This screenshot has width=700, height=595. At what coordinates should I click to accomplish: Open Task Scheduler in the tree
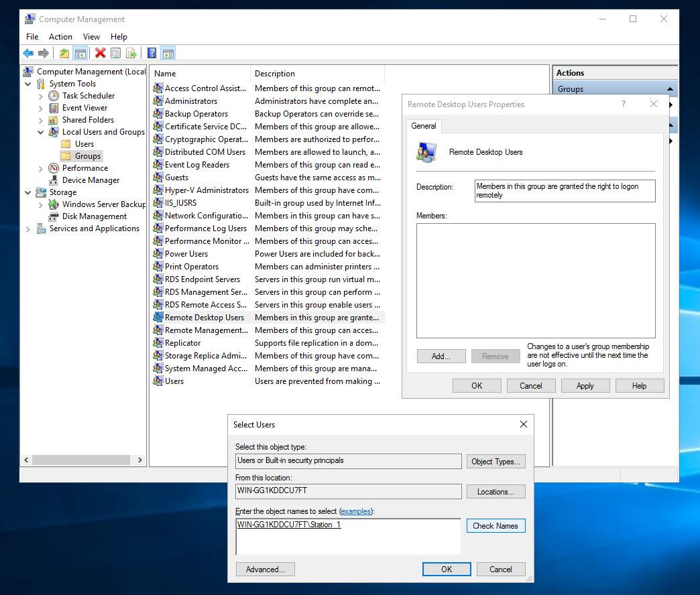click(x=89, y=96)
